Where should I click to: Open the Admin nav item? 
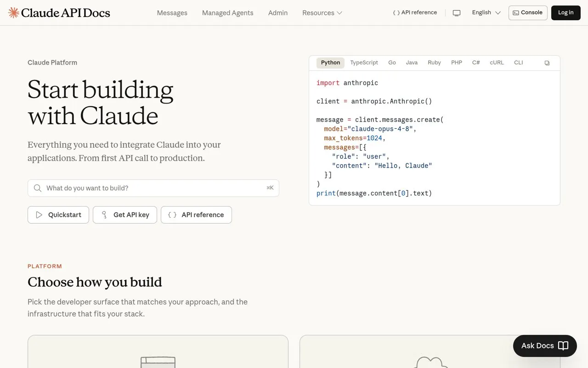pyautogui.click(x=278, y=13)
